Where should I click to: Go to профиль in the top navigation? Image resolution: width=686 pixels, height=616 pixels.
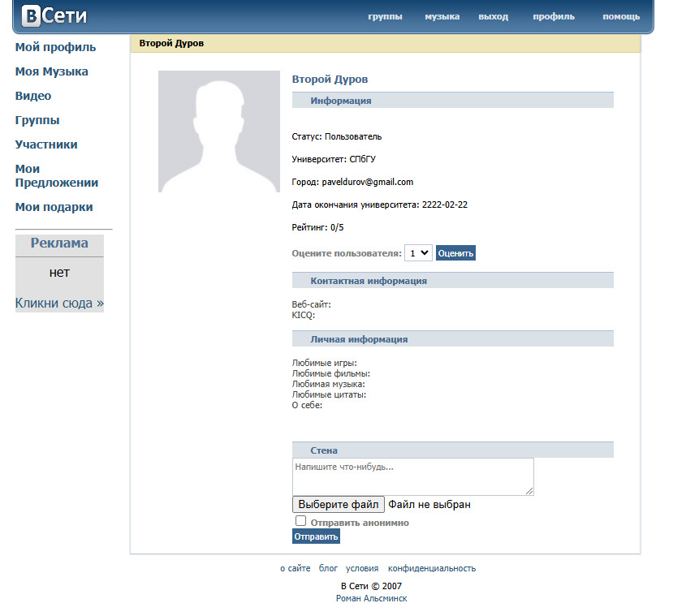tap(554, 16)
